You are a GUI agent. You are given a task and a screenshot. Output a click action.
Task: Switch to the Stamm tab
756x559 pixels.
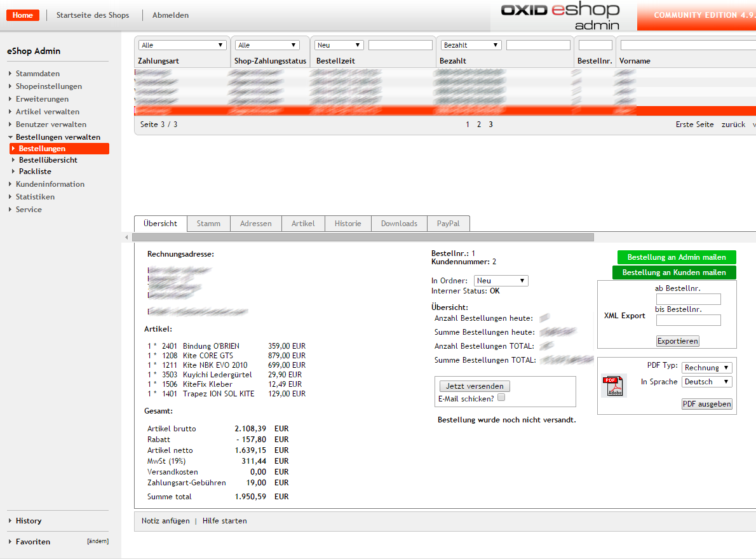point(208,224)
